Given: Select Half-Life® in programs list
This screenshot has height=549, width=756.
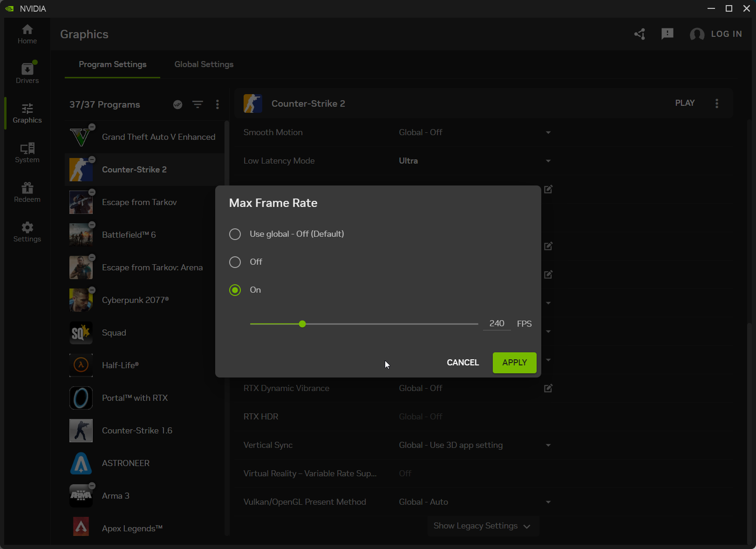Looking at the screenshot, I should coord(144,365).
